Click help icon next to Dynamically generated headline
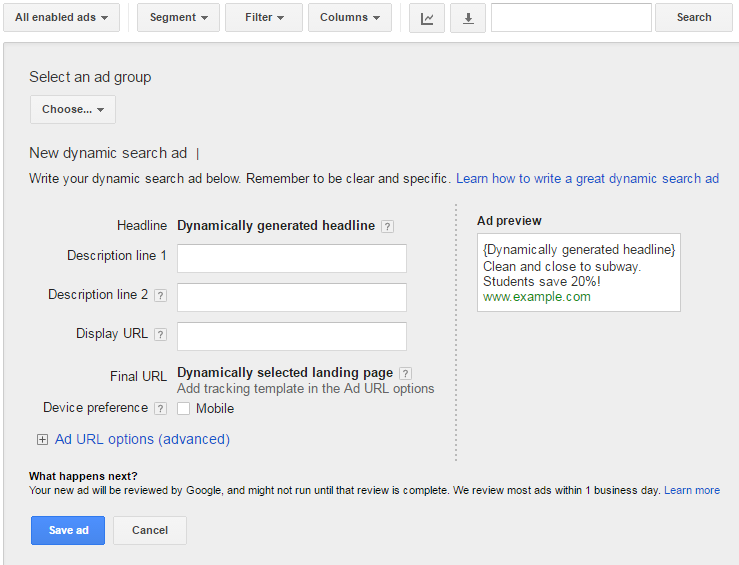The height and width of the screenshot is (565, 739). click(387, 226)
